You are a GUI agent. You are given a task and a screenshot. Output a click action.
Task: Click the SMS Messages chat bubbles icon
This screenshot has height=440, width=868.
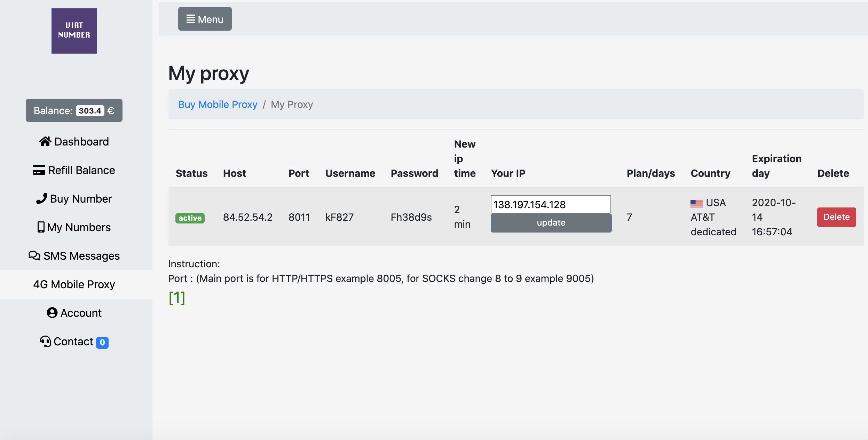(x=34, y=256)
